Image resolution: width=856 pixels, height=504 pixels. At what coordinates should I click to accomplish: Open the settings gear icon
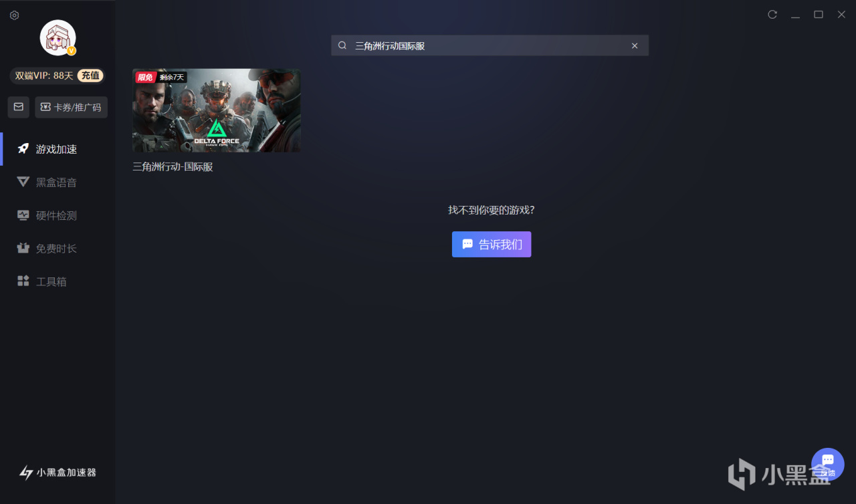point(14,15)
